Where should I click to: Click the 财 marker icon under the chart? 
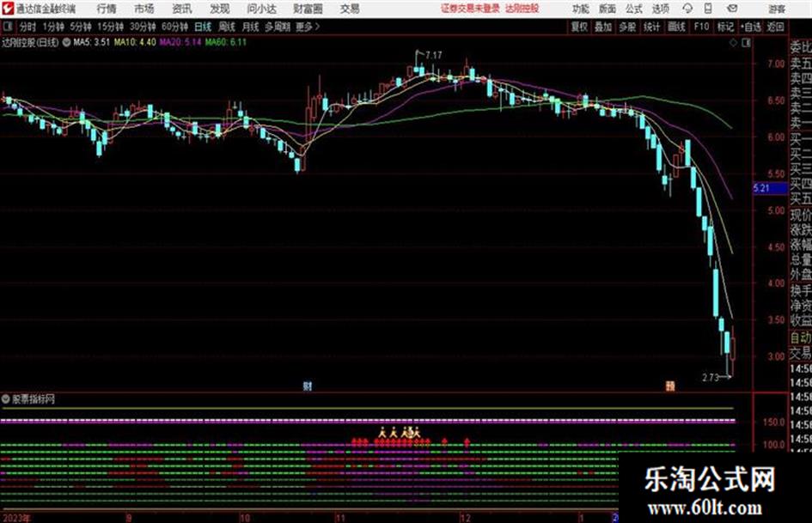pyautogui.click(x=308, y=386)
